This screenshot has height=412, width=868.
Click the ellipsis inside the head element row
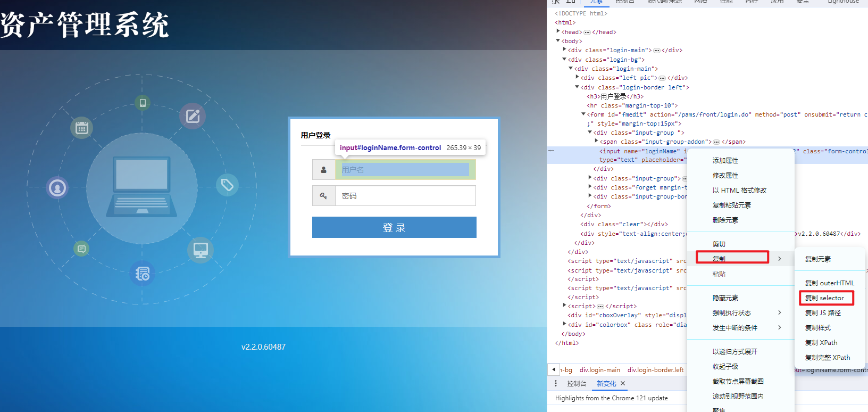587,32
